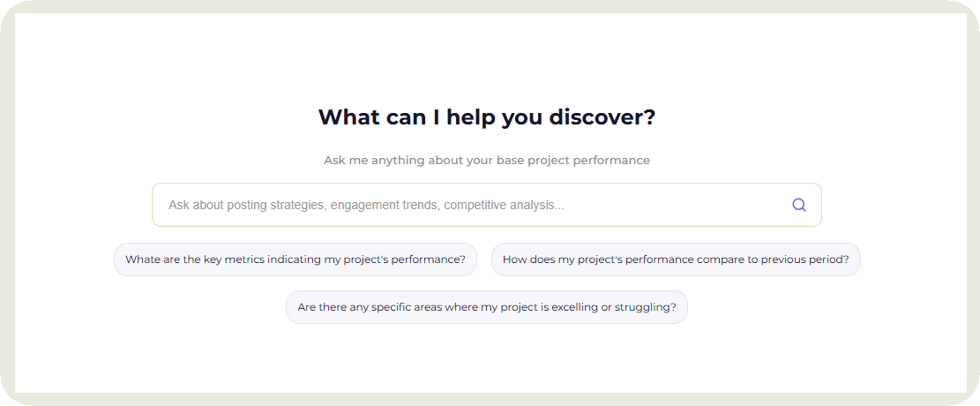Hit the magnifier icon at the input's right
The height and width of the screenshot is (406, 980).
tap(798, 205)
